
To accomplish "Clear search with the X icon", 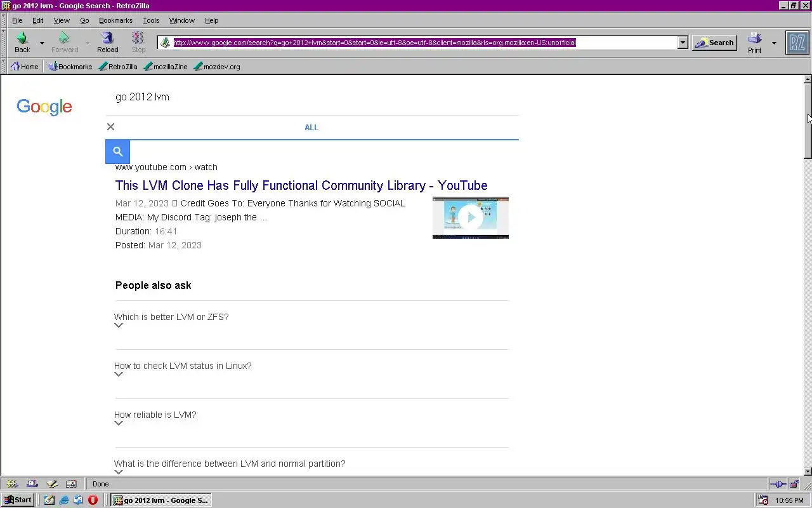I will pyautogui.click(x=110, y=127).
